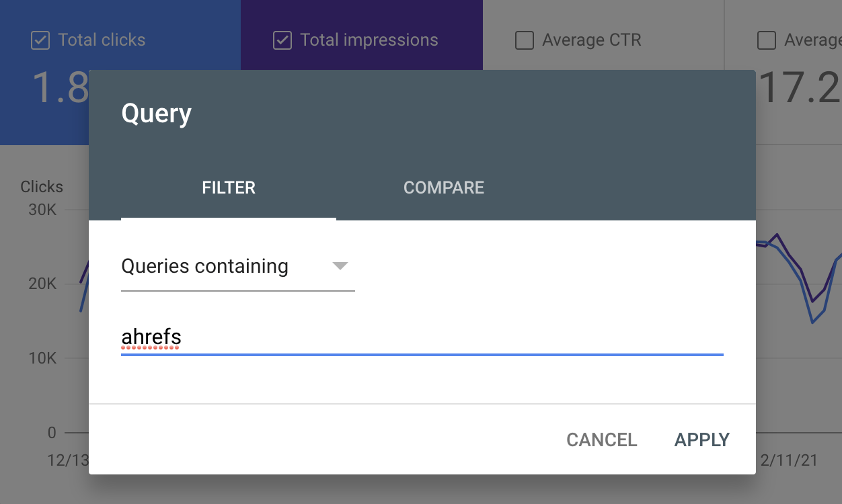
Task: Click the gray dropdown arrow triangle
Action: [340, 266]
